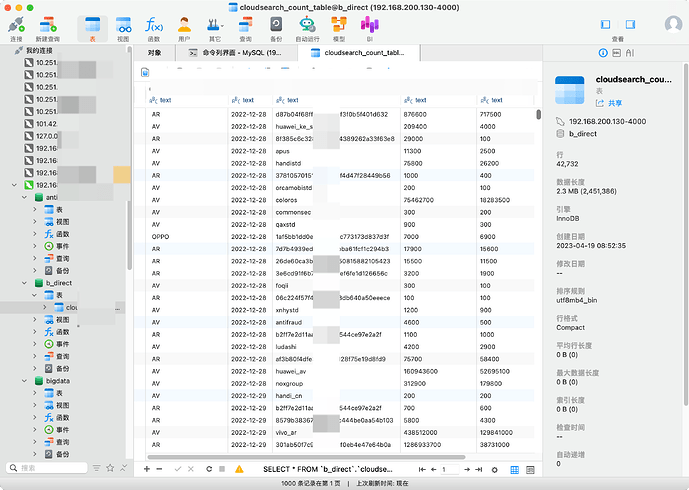689x490 pixels.
Task: Click the 连接 (Connection) toolbar icon
Action: pyautogui.click(x=16, y=29)
